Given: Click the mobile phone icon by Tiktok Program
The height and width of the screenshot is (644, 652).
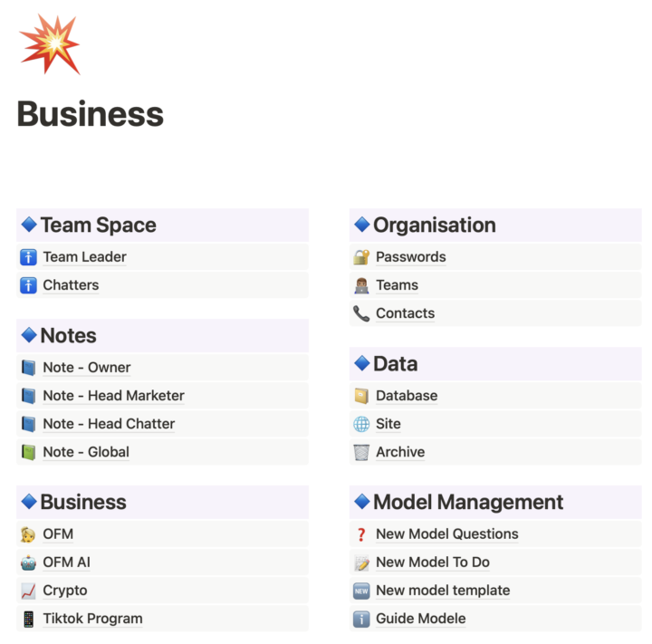Looking at the screenshot, I should [28, 619].
